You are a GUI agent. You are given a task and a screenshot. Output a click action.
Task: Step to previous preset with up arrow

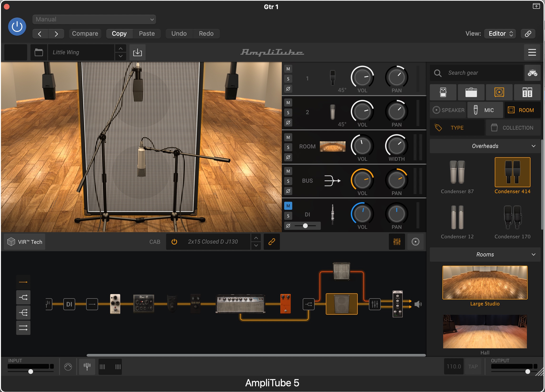pos(121,49)
